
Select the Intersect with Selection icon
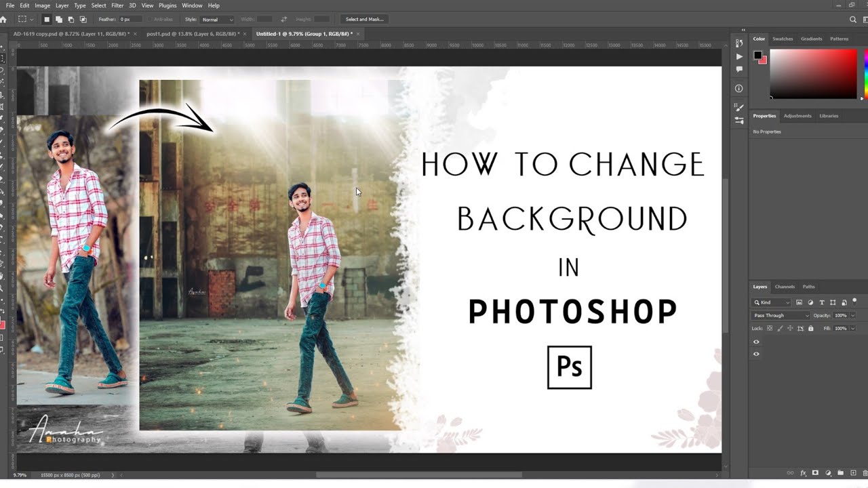83,20
